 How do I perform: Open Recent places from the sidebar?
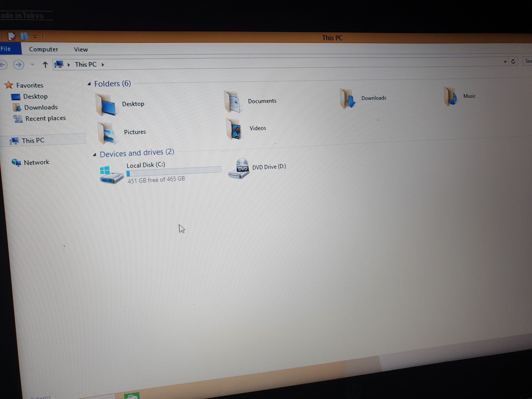point(46,118)
